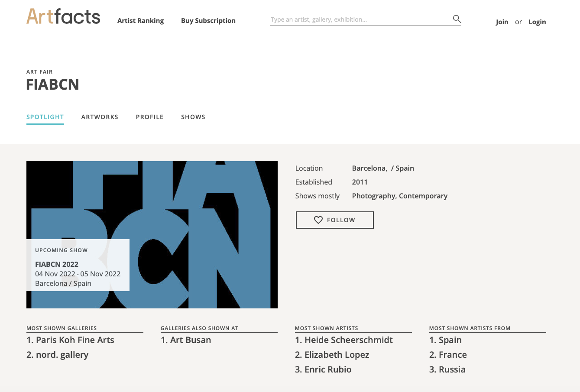
Task: Click the 04 Nov 2022 - 05 Nov 2022 date
Action: [x=78, y=274]
